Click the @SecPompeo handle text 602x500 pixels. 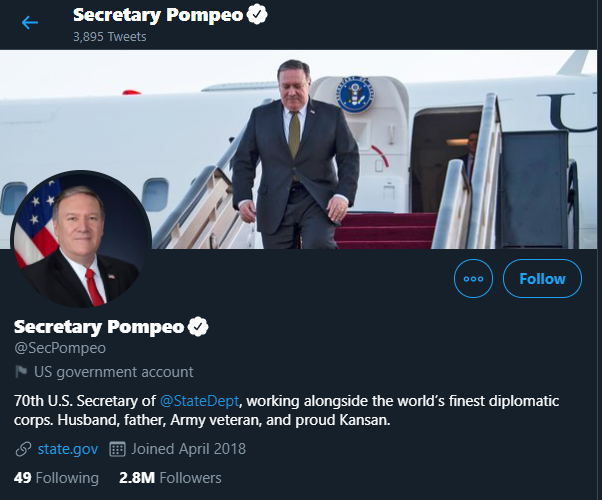point(59,348)
